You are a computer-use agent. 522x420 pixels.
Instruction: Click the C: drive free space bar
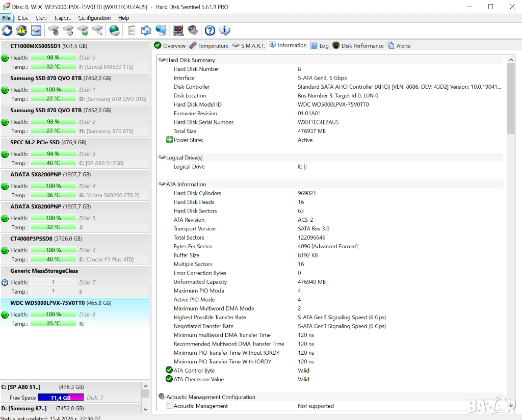pyautogui.click(x=60, y=398)
